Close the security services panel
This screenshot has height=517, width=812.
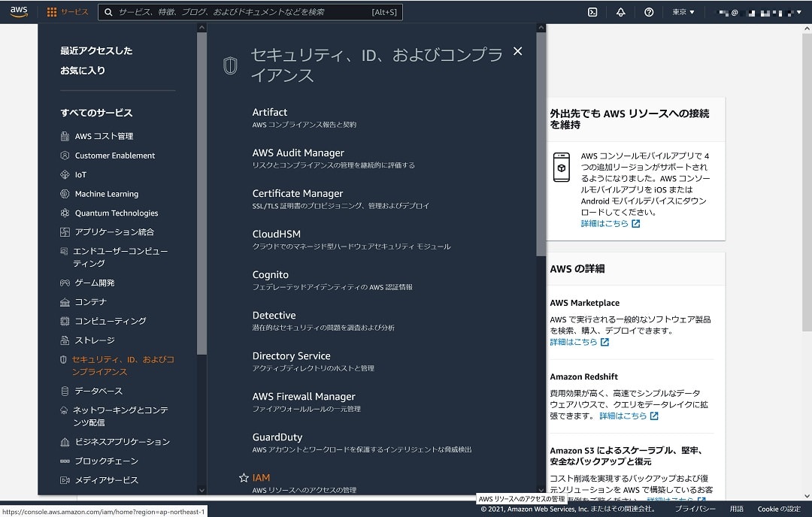[517, 50]
